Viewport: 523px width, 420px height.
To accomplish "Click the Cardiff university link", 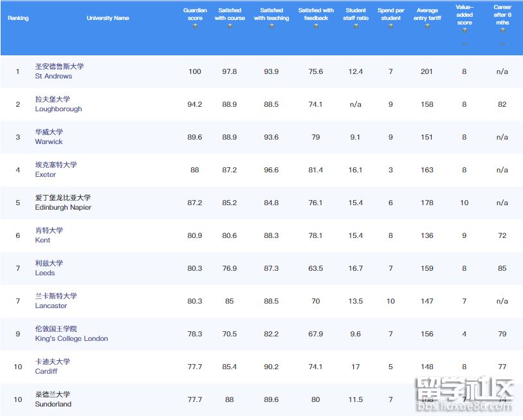I will click(x=46, y=371).
